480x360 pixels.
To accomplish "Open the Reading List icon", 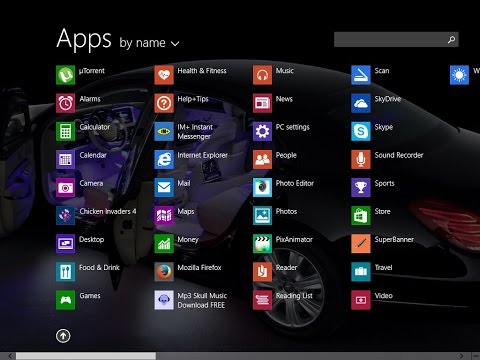I will (x=262, y=300).
